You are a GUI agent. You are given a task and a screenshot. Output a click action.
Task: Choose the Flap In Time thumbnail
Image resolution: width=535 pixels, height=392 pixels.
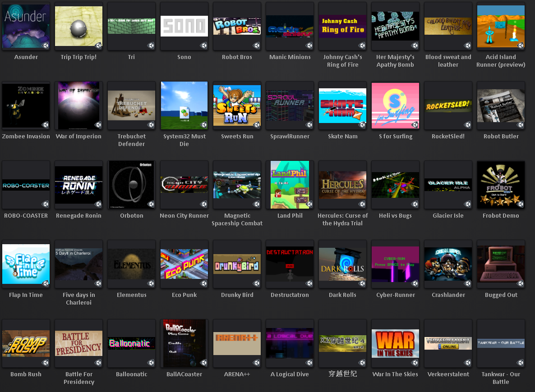[x=26, y=264]
